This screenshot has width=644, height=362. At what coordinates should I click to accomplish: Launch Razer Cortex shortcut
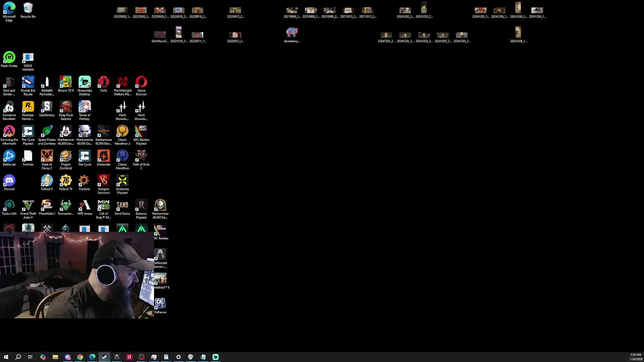(x=9, y=60)
